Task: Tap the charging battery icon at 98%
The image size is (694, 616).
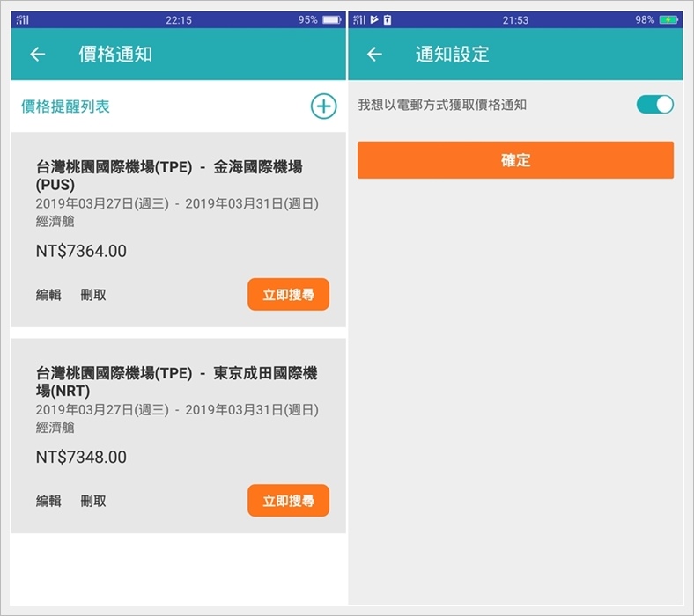Action: pos(668,20)
